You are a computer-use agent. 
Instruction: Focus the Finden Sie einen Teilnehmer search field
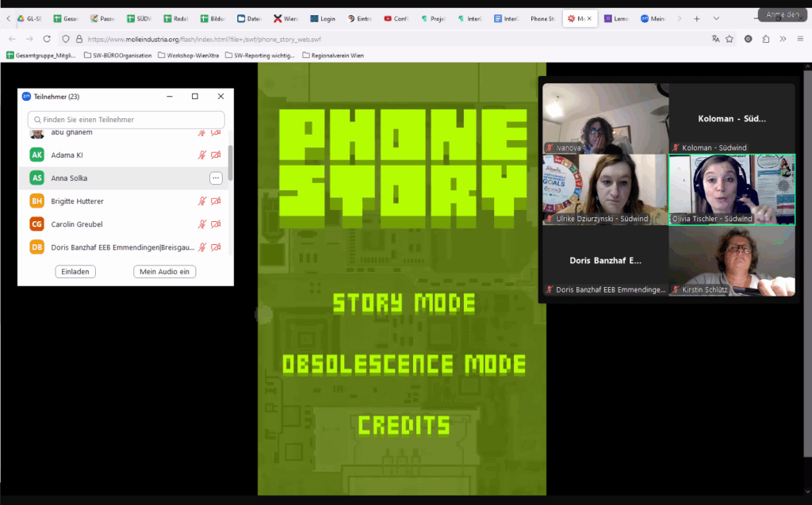(126, 120)
